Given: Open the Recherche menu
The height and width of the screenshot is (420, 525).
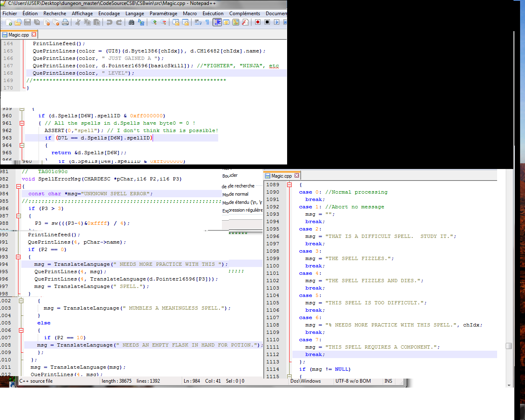Looking at the screenshot, I should [55, 14].
